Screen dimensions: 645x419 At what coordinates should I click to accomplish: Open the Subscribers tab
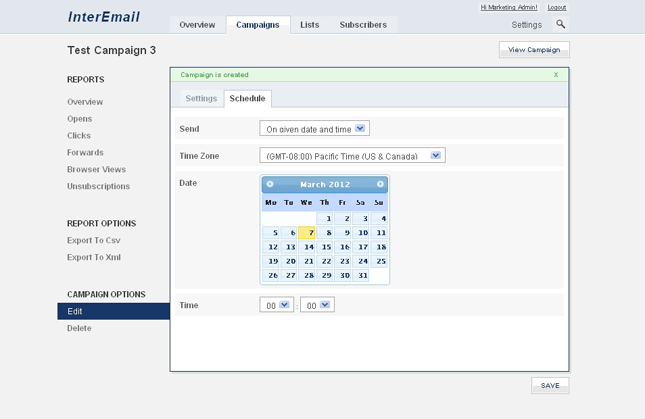[x=363, y=25]
